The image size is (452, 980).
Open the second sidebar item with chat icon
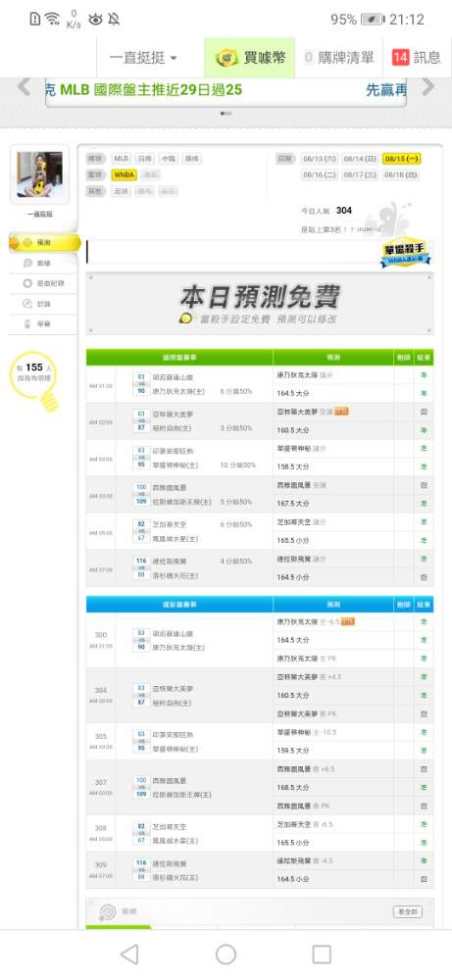pyautogui.click(x=43, y=263)
